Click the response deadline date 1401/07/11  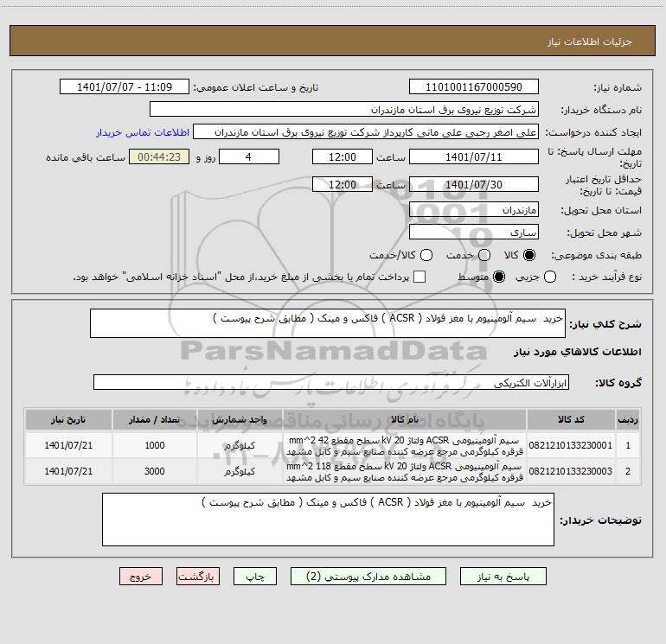click(x=474, y=156)
